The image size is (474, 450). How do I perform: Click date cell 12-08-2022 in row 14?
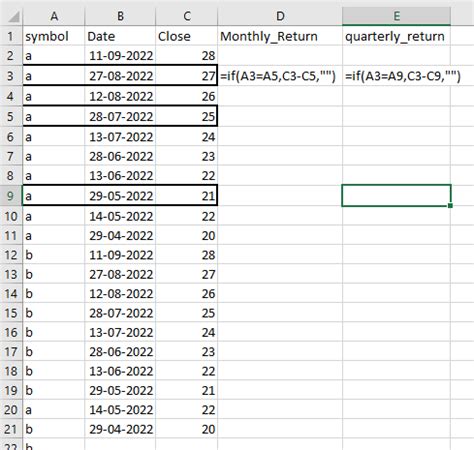click(x=120, y=294)
